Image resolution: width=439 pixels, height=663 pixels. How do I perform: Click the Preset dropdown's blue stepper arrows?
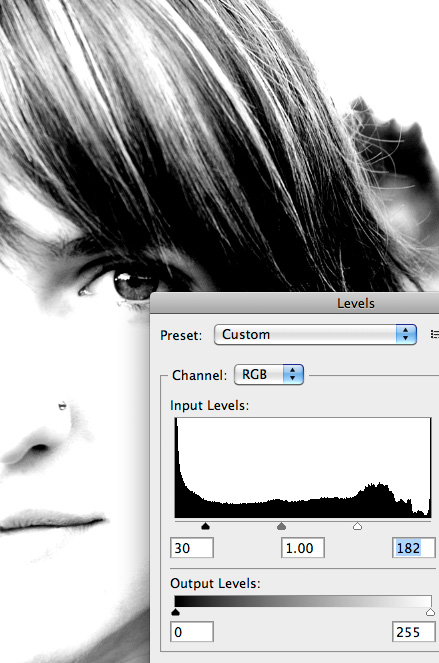coord(406,334)
